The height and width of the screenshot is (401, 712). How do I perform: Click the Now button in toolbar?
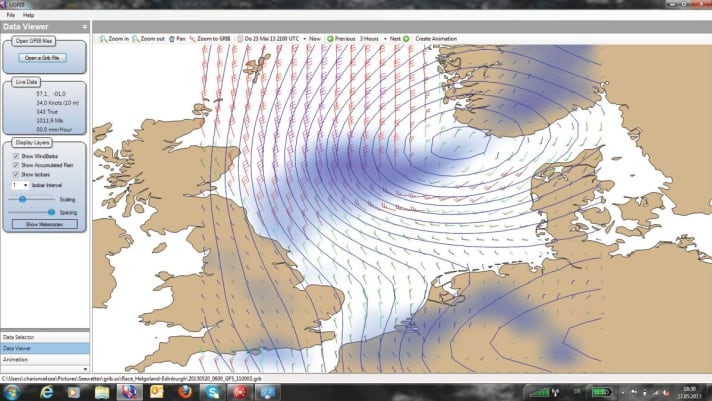(x=315, y=39)
